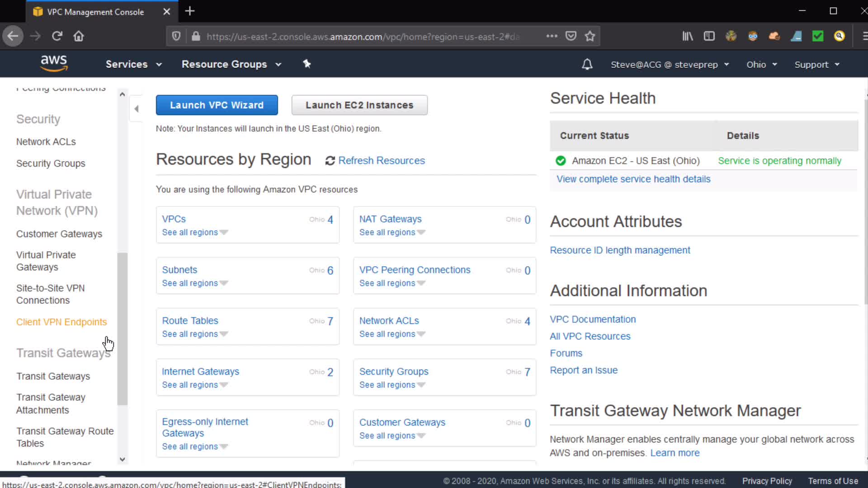Click the Refresh Resources icon

pyautogui.click(x=330, y=161)
